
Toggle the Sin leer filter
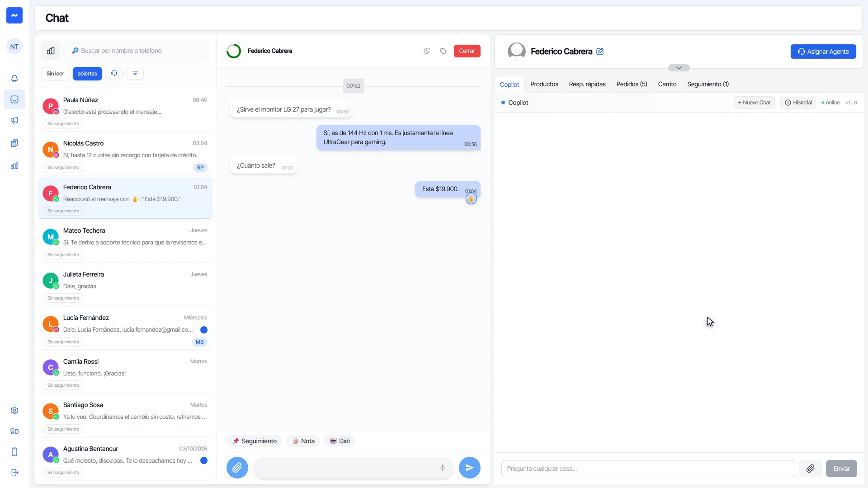point(55,74)
